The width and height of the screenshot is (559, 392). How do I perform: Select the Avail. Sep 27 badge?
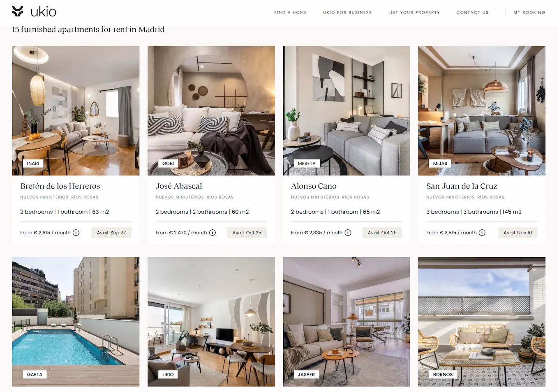point(111,233)
